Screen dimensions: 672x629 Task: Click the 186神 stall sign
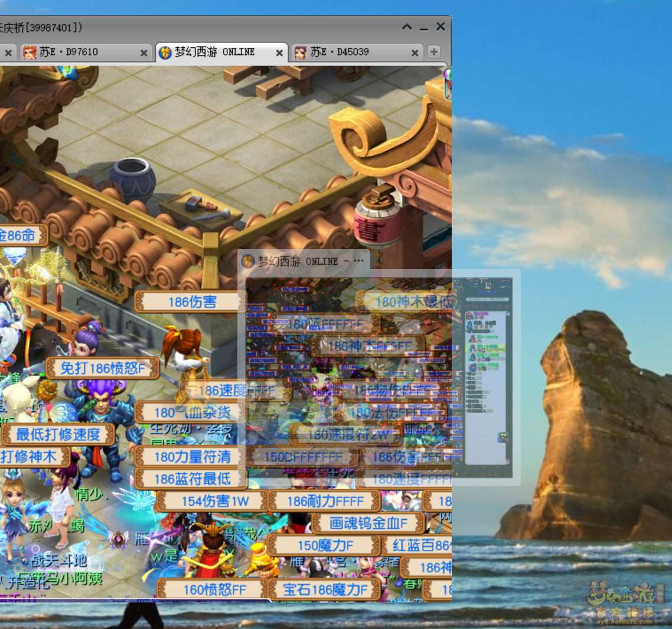pos(426,568)
